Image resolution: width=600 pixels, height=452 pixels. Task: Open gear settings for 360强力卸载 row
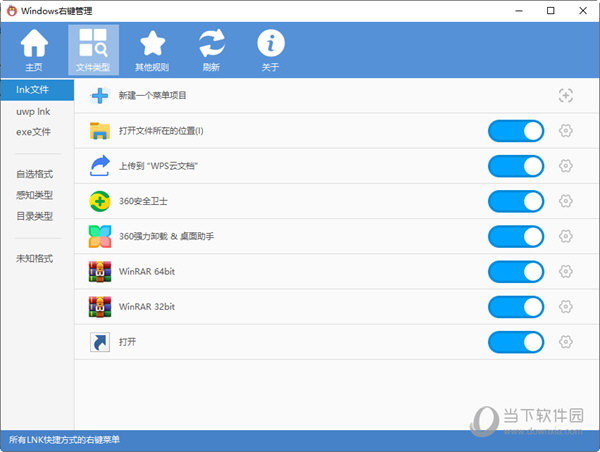566,237
